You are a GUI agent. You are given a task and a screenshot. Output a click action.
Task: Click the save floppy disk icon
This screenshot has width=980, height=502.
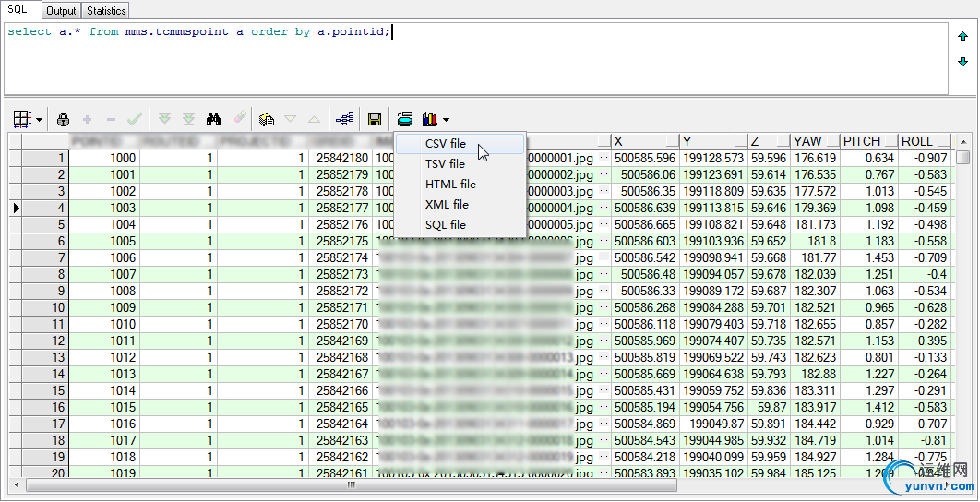point(375,119)
